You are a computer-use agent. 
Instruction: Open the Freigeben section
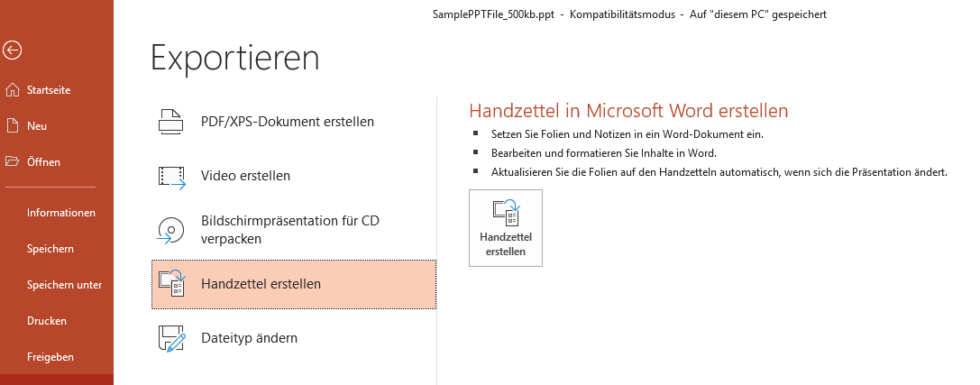[x=50, y=357]
